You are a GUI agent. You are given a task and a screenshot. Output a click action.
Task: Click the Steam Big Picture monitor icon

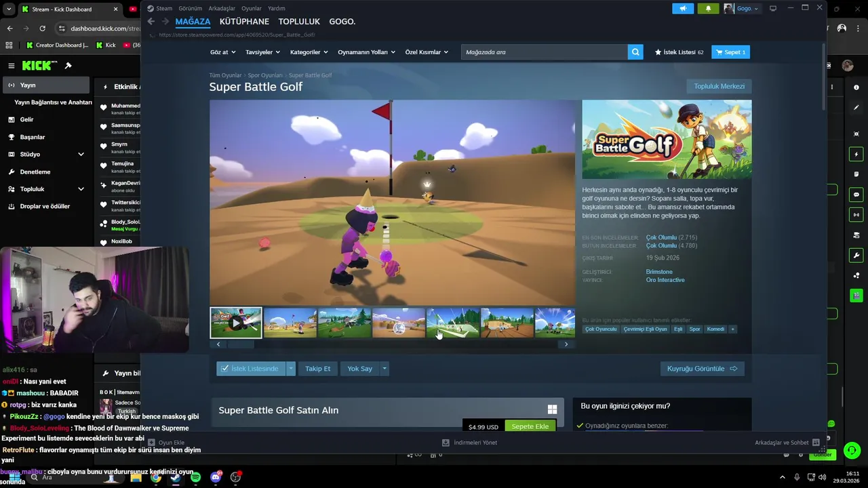pos(773,8)
